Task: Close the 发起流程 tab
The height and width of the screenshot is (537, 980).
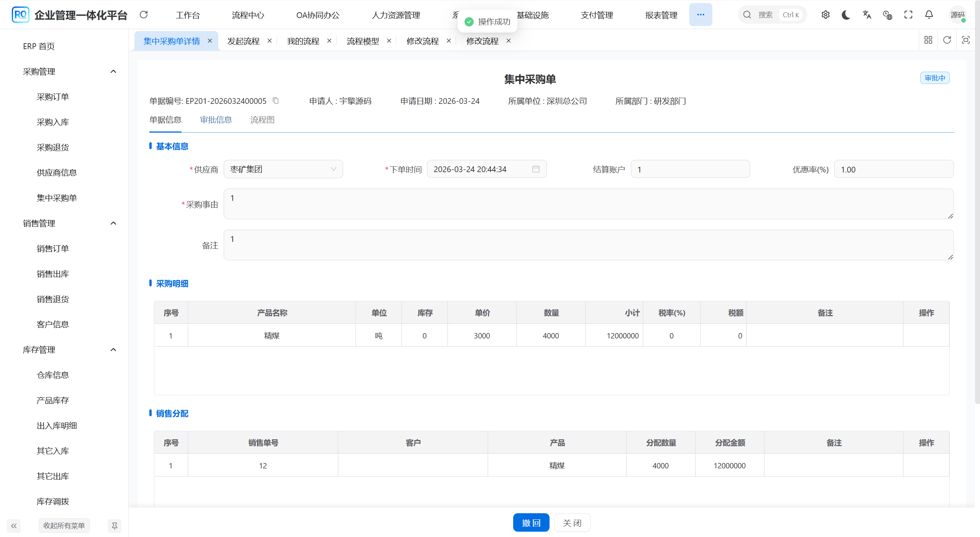Action: point(270,41)
